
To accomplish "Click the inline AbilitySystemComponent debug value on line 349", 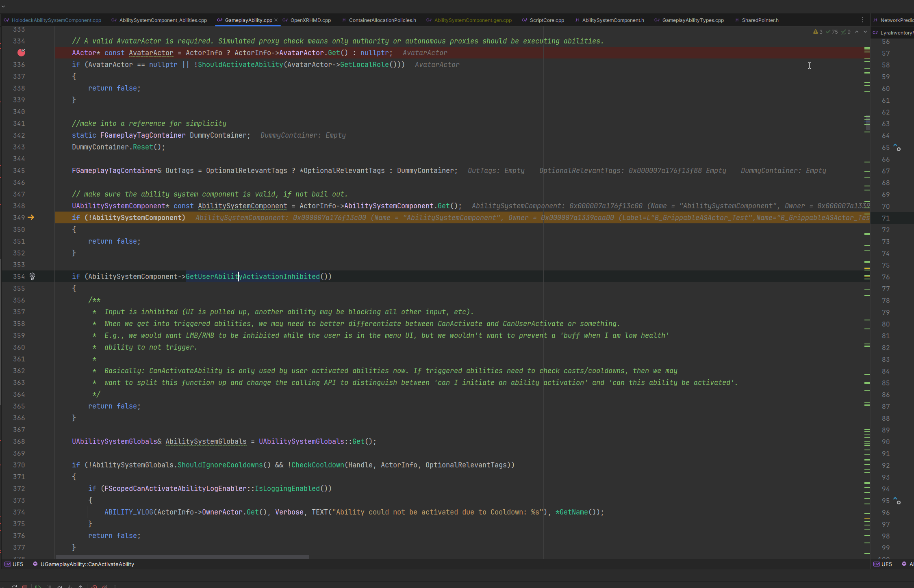I will [x=532, y=218].
